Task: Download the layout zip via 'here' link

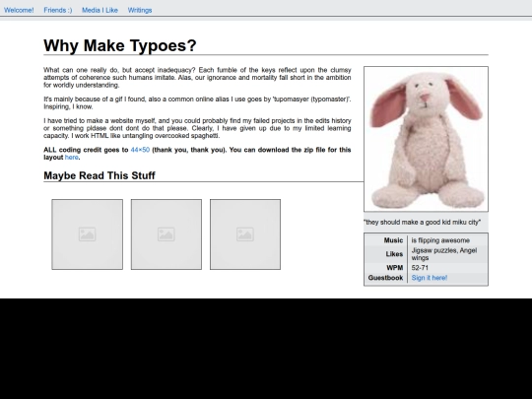Action: coord(72,157)
